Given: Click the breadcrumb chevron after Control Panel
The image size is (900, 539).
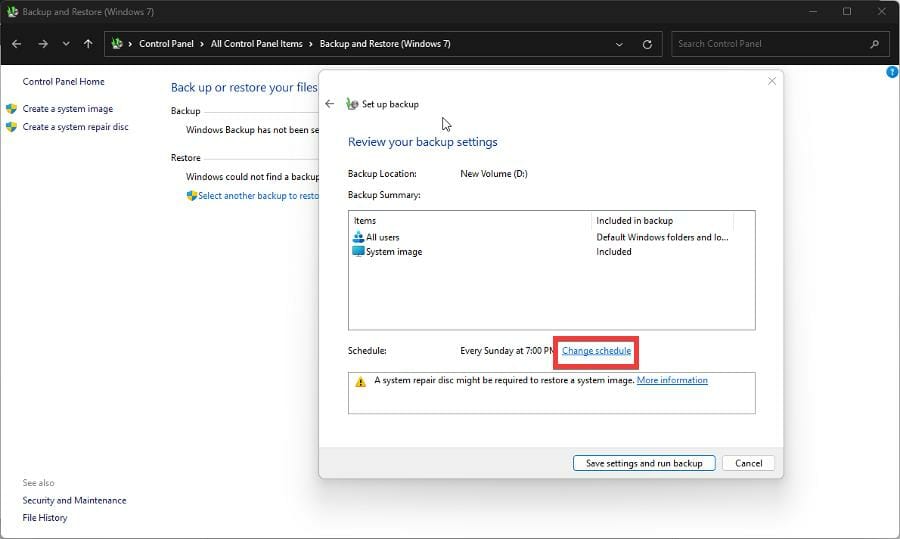Looking at the screenshot, I should pos(202,44).
